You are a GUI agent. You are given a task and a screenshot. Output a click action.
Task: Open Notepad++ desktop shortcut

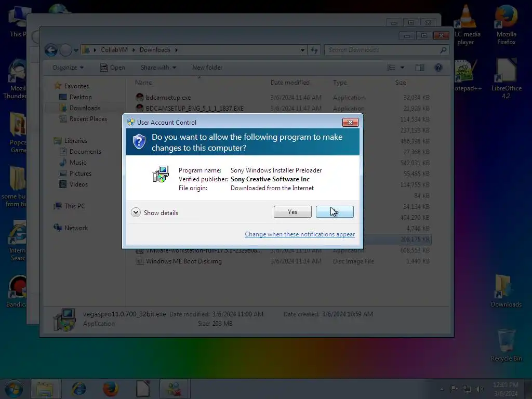[468, 76]
